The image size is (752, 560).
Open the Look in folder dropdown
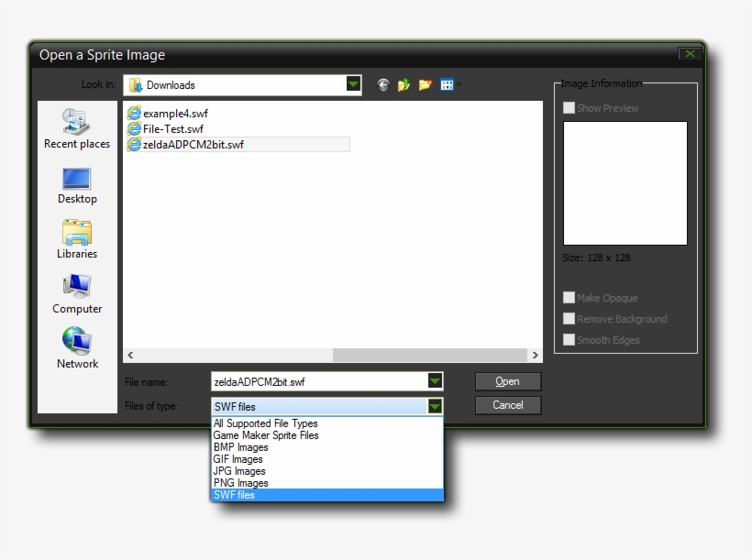click(x=353, y=83)
